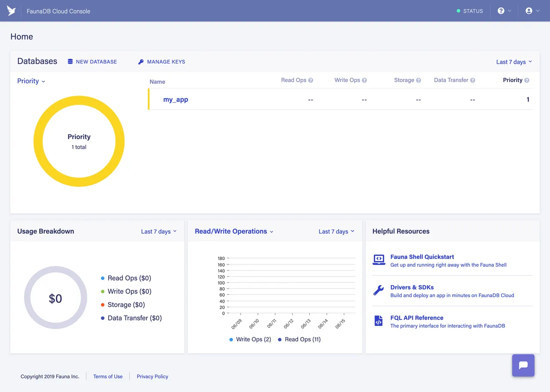Image resolution: width=550 pixels, height=392 pixels.
Task: Click the FQL API Reference file icon
Action: click(379, 321)
